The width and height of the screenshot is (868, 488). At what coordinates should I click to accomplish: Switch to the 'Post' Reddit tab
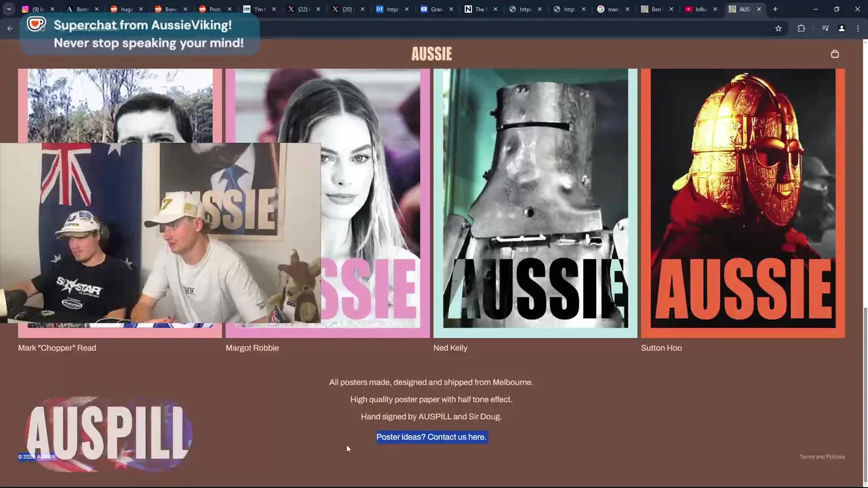[x=214, y=9]
